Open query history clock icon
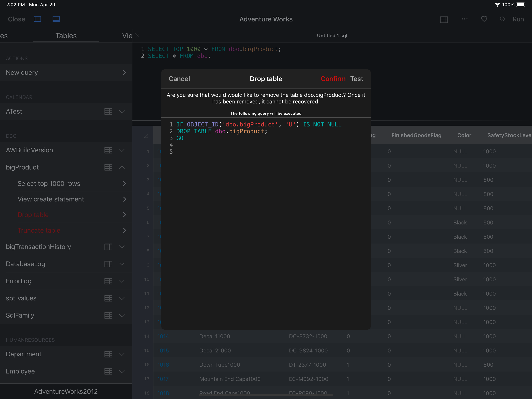 502,19
